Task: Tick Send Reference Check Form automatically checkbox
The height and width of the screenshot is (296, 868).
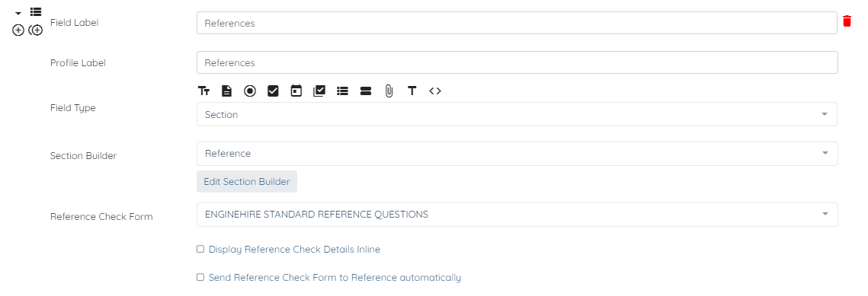Action: (x=200, y=277)
